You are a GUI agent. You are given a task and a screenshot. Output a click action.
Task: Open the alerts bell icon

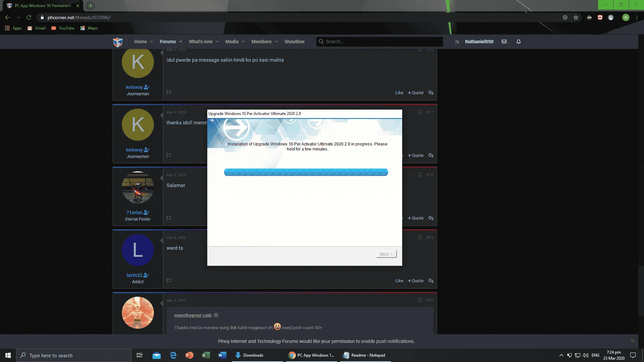[519, 42]
